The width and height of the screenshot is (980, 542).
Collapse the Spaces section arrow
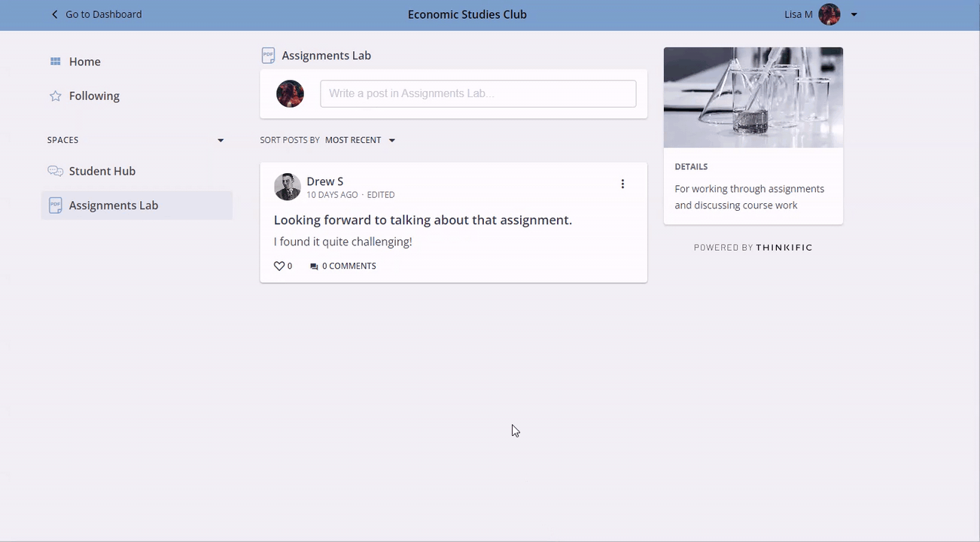(x=221, y=140)
